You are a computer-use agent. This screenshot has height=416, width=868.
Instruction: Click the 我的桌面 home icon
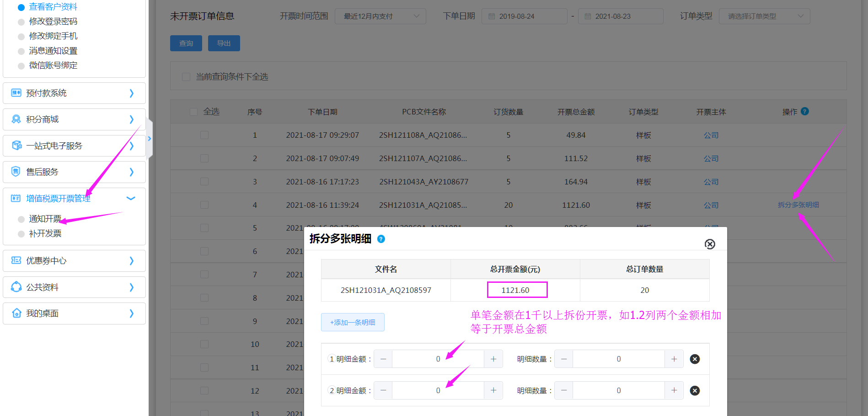pos(16,313)
